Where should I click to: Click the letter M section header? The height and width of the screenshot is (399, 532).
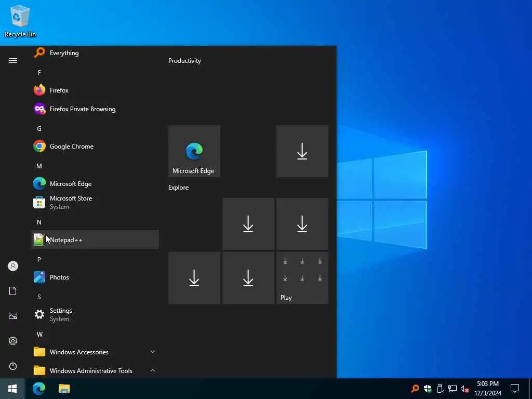tap(39, 166)
